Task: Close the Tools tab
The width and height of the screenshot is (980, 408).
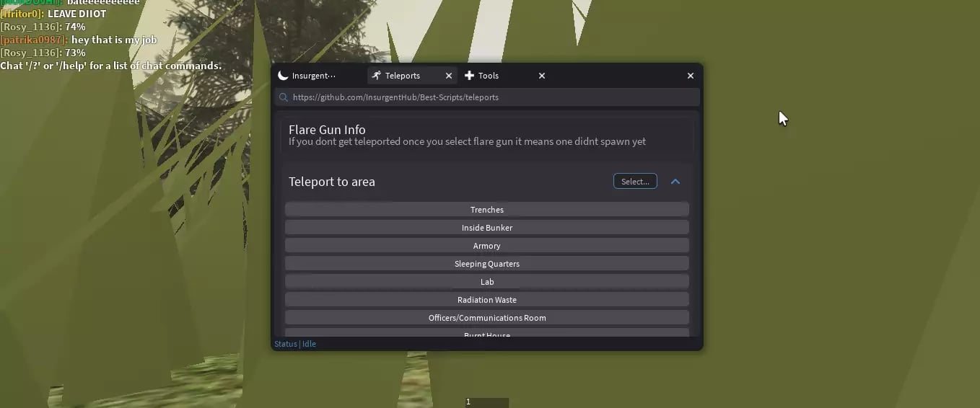Action: point(542,76)
